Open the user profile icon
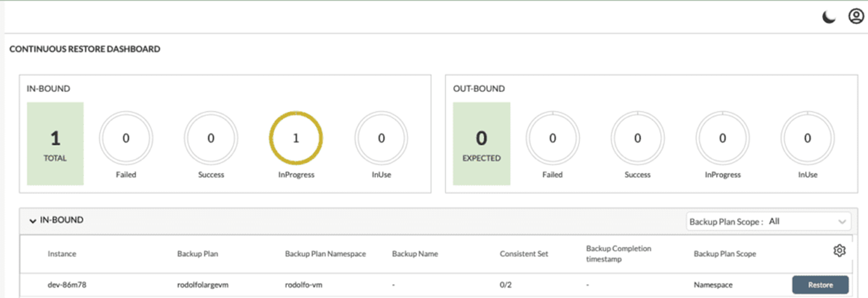The width and height of the screenshot is (868, 298). (x=855, y=17)
